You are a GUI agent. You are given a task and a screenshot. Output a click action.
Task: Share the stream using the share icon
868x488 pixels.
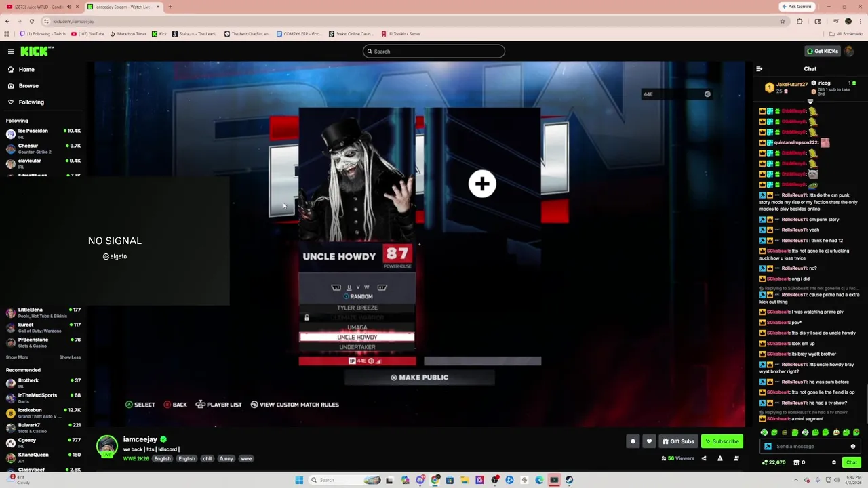pos(703,459)
